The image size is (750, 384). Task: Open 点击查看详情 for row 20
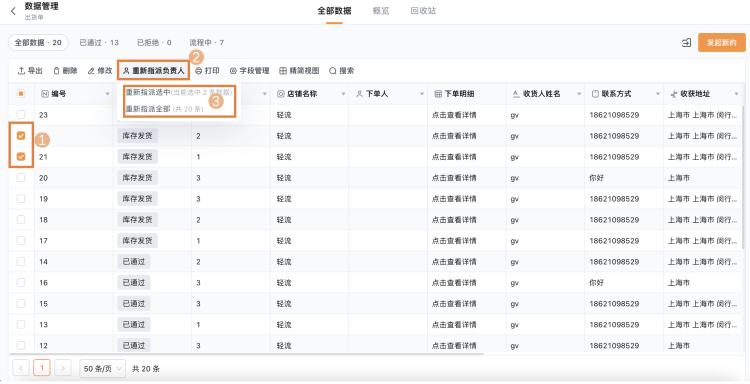point(454,178)
